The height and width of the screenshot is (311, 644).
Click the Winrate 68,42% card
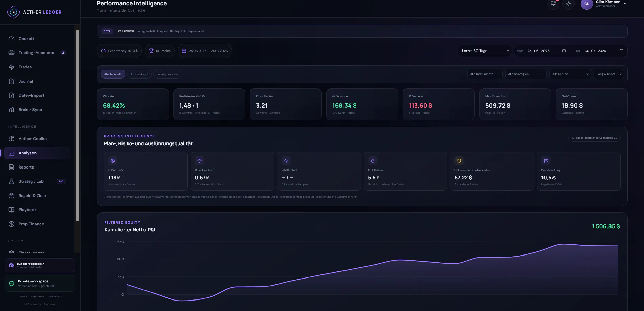point(133,105)
